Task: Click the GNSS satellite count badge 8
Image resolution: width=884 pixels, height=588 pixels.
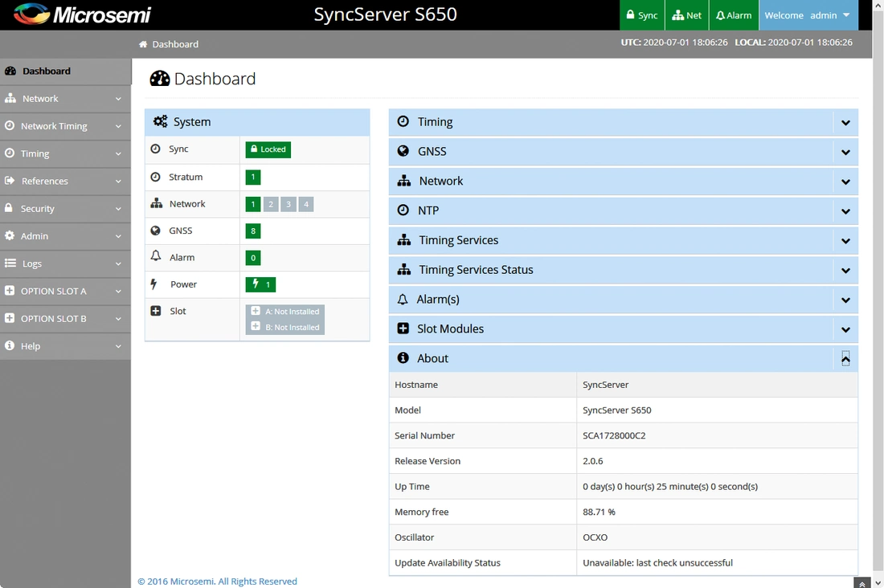Action: pos(253,231)
